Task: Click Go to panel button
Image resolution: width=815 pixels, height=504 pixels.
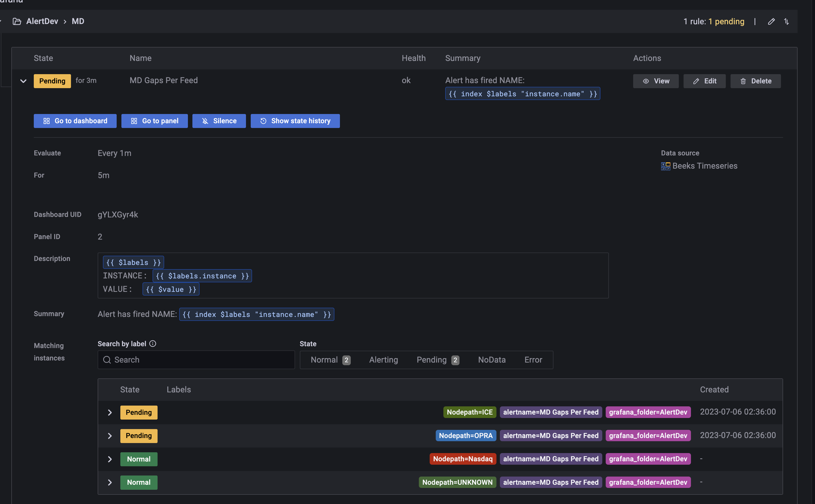Action: (154, 121)
